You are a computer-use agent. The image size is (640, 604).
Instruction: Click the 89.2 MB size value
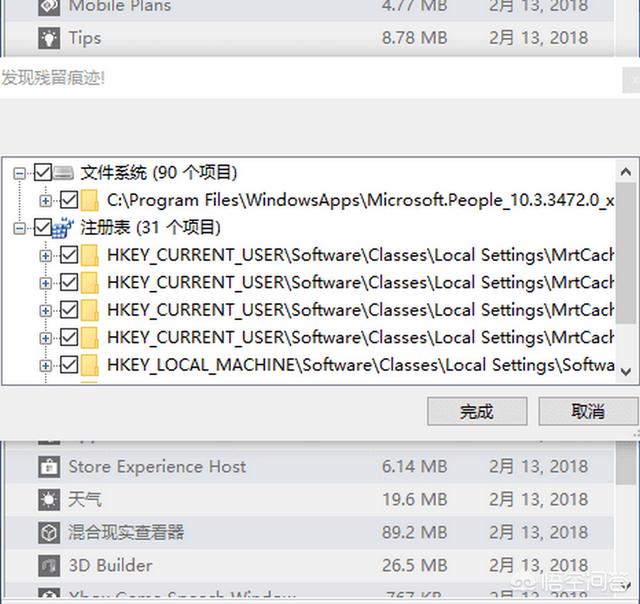click(415, 533)
